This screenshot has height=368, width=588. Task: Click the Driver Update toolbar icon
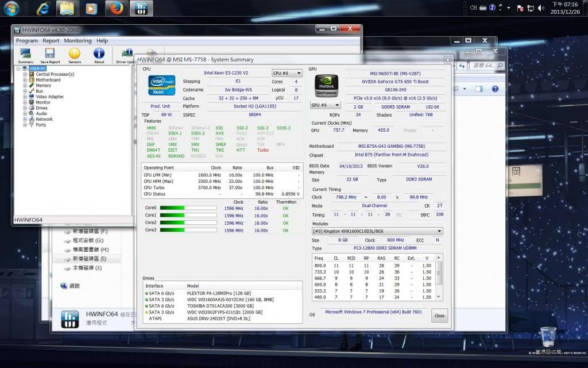126,56
